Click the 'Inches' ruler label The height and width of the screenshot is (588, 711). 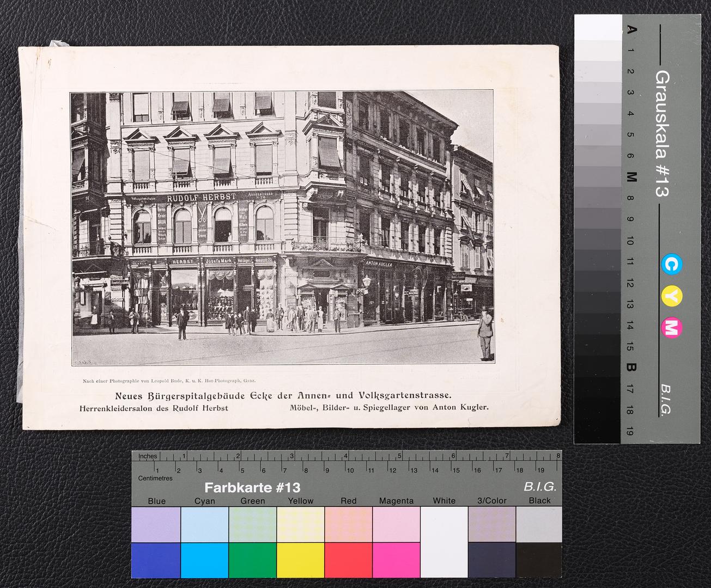pyautogui.click(x=148, y=456)
